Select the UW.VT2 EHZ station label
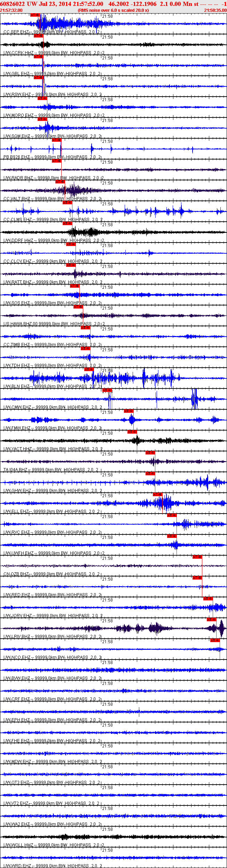227x868 pixels. pyautogui.click(x=16, y=803)
